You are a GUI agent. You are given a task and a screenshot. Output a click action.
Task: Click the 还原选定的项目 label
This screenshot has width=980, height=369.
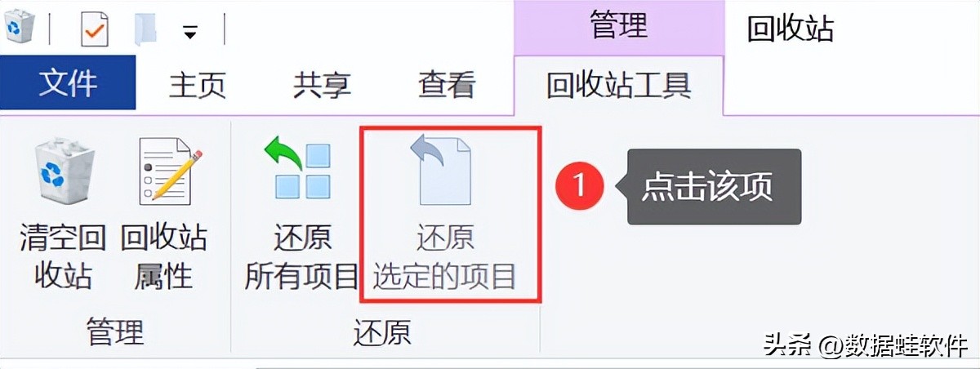click(x=444, y=256)
